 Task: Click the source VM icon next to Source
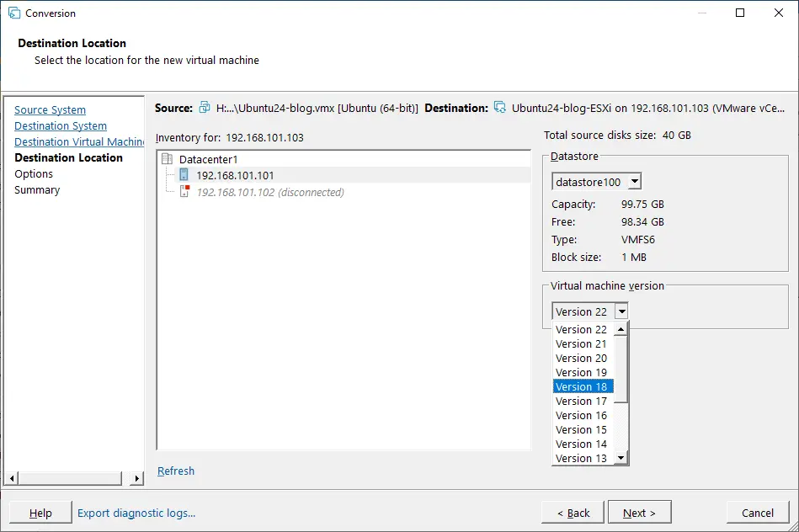click(x=205, y=108)
